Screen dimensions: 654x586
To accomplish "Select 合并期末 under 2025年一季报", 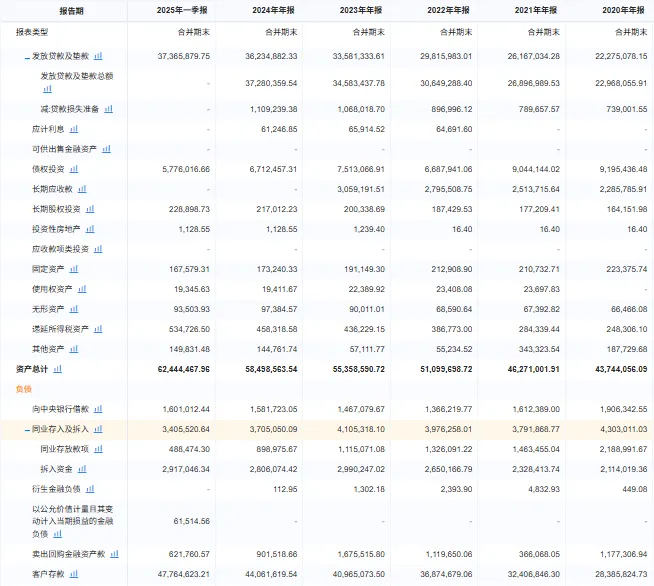I will click(x=194, y=32).
